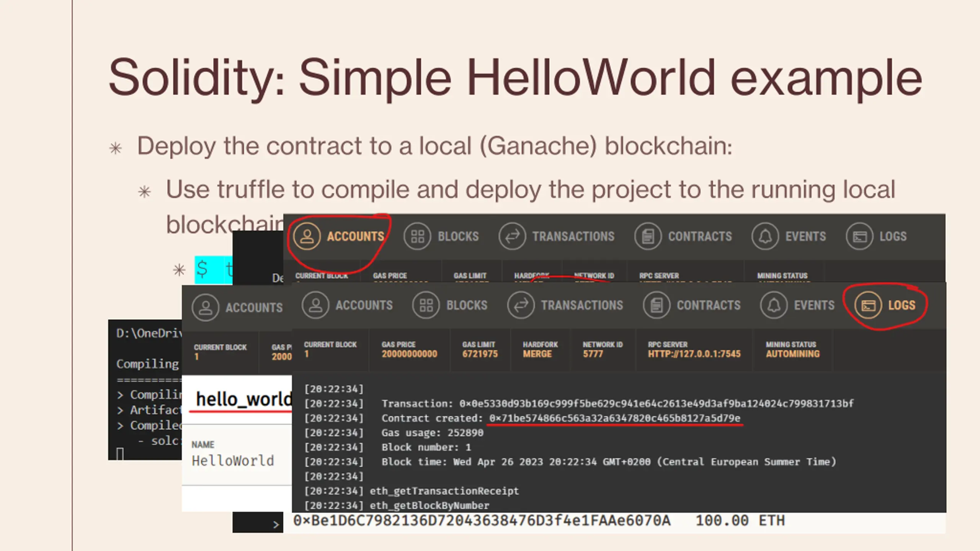The image size is (980, 551).
Task: Click the highlighted LOGS tab icon
Action: point(868,305)
